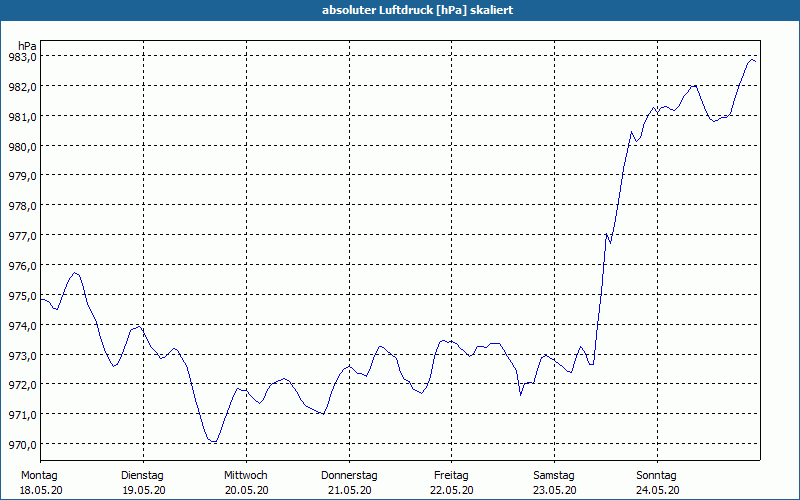The width and height of the screenshot is (800, 500).
Task: Click the 983,0 y-axis label
Action: [22, 57]
